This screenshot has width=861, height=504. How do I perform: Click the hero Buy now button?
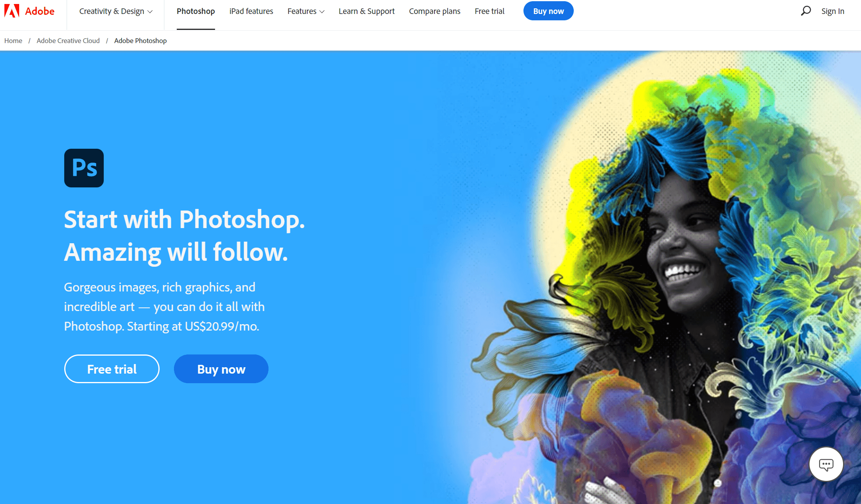pos(221,369)
